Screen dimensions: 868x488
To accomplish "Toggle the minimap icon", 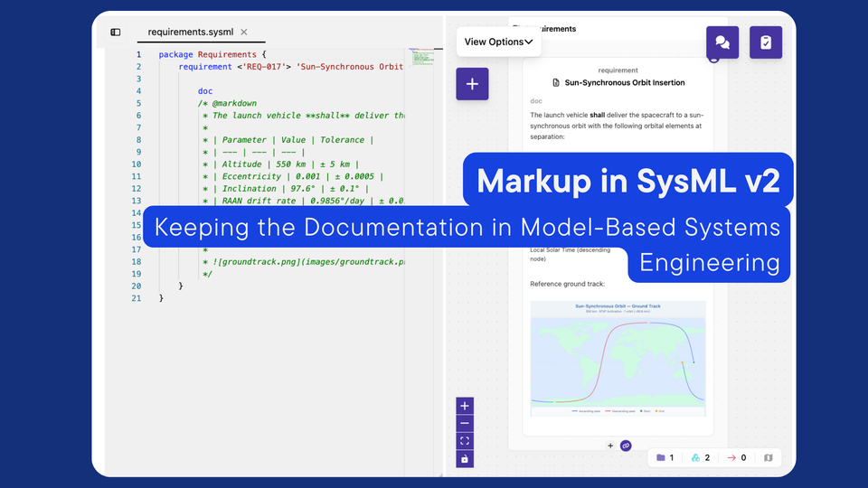I will tap(768, 457).
